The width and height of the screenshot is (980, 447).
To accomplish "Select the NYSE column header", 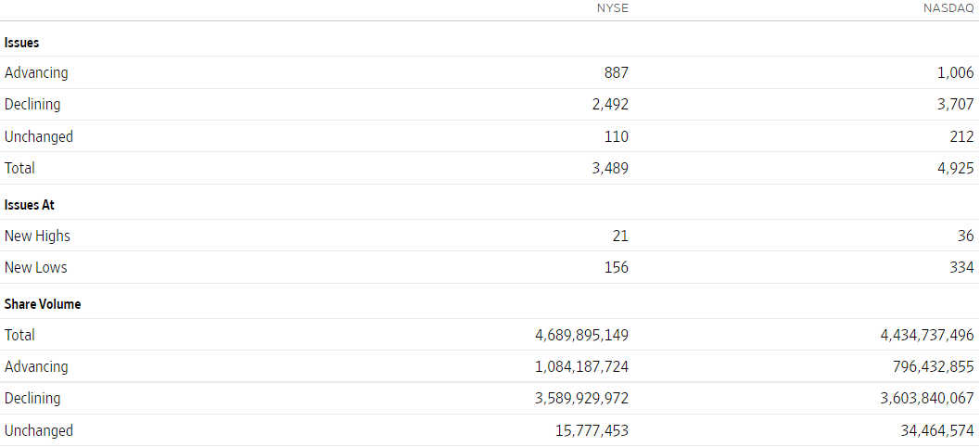I will click(613, 8).
